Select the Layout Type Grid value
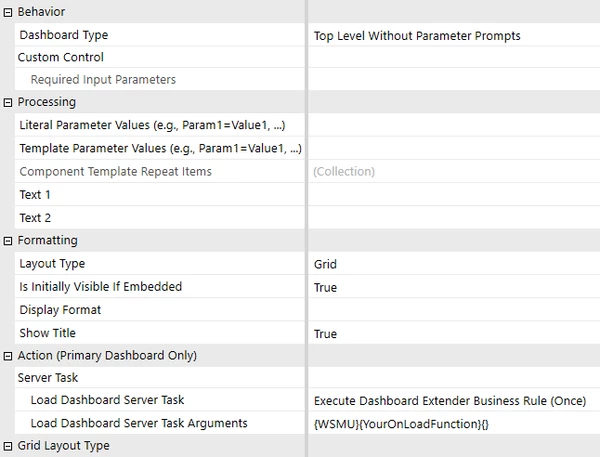600x457 pixels. tap(454, 264)
